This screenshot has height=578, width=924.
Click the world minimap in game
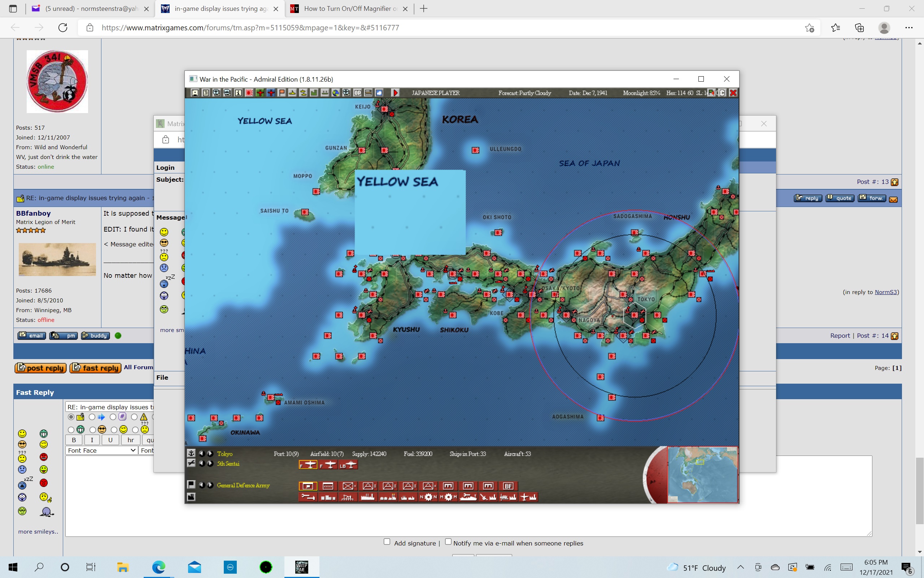tap(702, 474)
